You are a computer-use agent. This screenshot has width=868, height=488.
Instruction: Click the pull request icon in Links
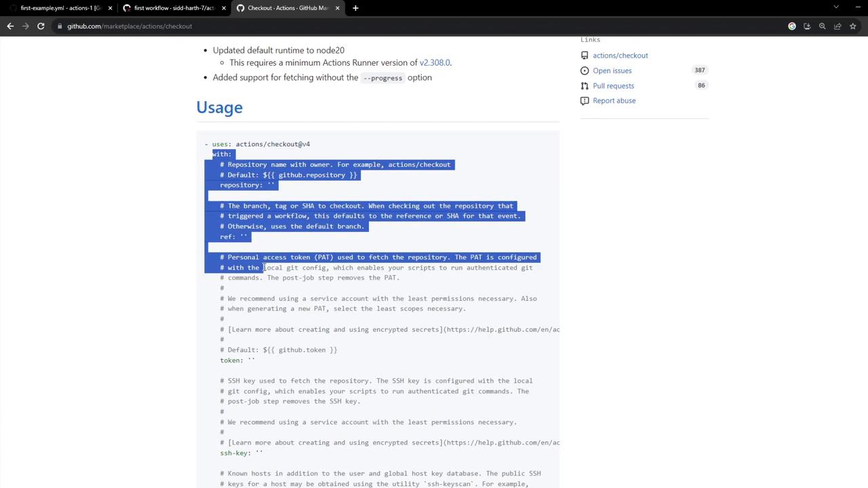point(585,86)
